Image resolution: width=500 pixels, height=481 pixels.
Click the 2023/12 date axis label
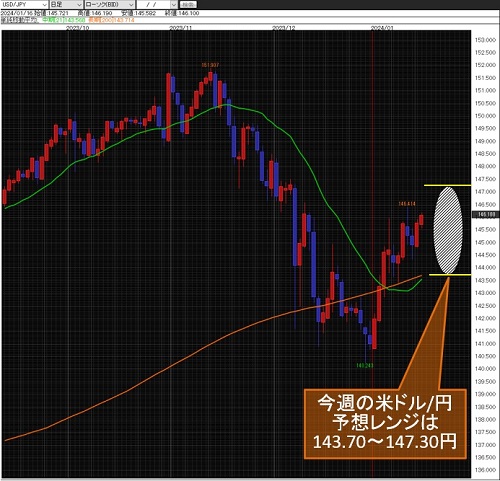[284, 28]
